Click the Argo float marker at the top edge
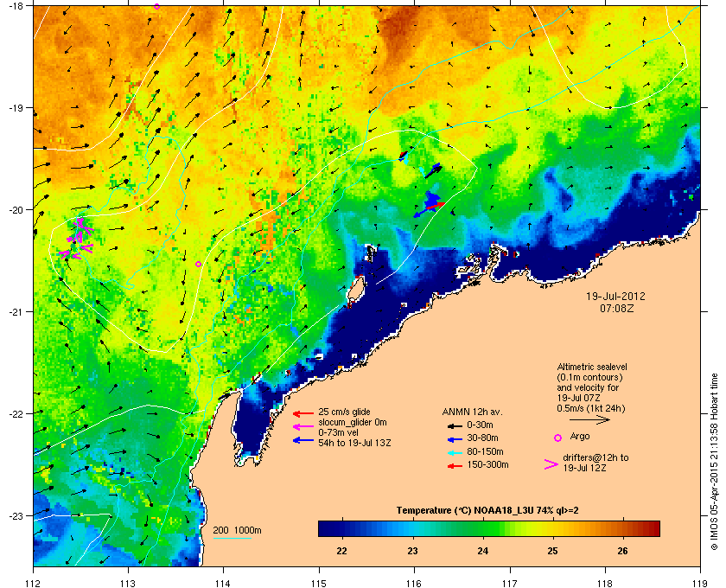The height and width of the screenshot is (588, 726). (x=157, y=6)
